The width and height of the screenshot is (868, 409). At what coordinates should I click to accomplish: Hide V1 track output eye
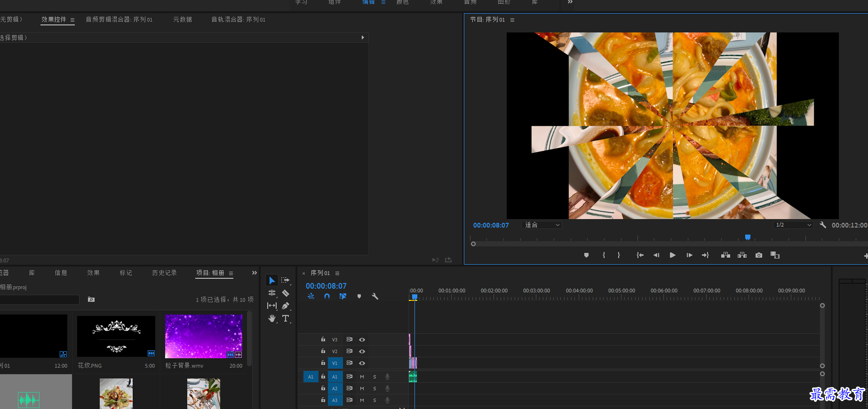coord(362,363)
